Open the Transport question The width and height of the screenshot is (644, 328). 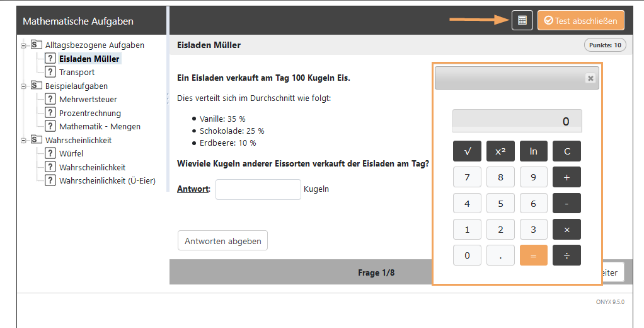pos(76,73)
